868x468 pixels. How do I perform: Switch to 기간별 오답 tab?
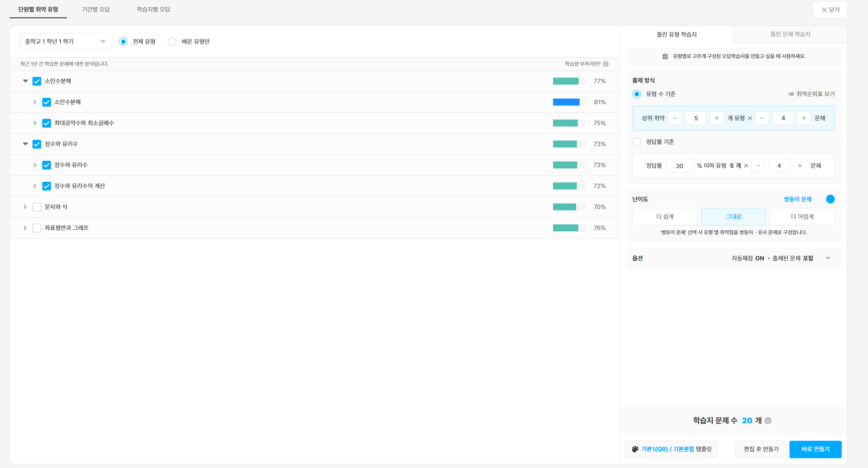pos(96,9)
